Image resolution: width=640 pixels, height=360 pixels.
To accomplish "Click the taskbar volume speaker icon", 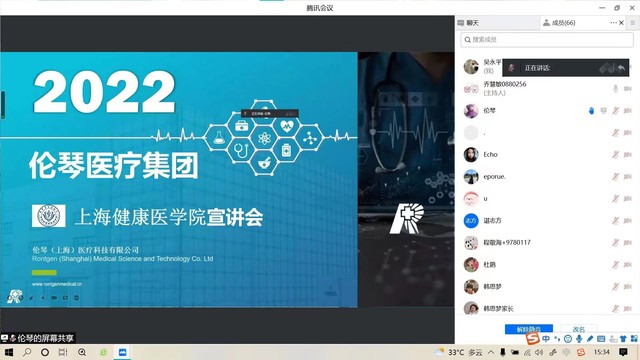I will coord(539,352).
